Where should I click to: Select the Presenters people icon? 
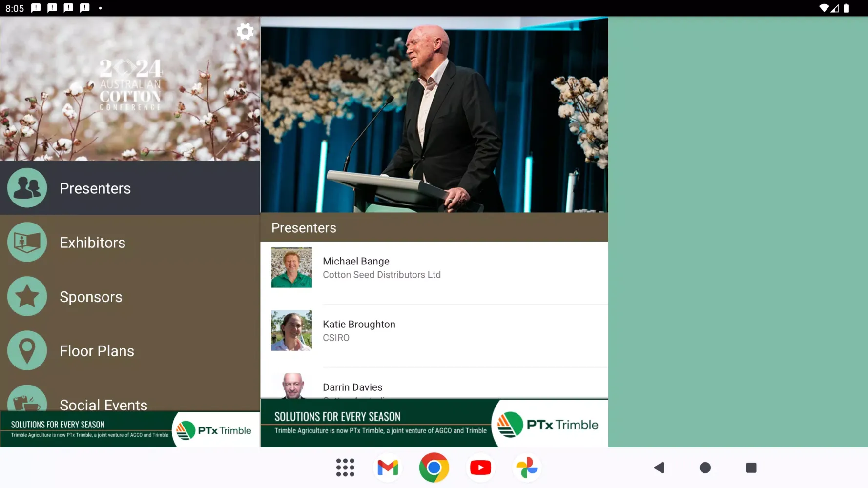click(27, 187)
